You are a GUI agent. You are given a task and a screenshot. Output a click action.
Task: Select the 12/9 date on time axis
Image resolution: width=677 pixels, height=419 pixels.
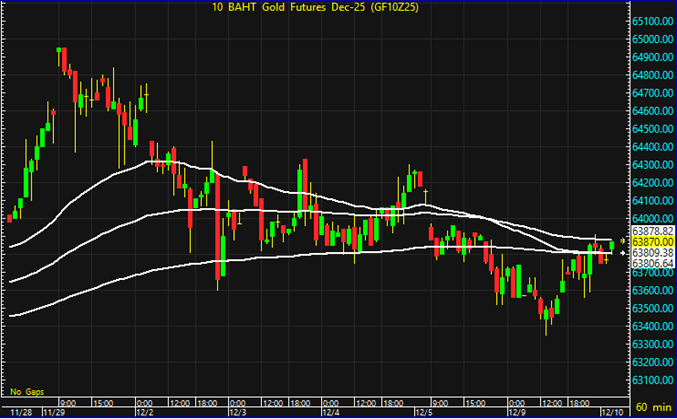point(516,411)
